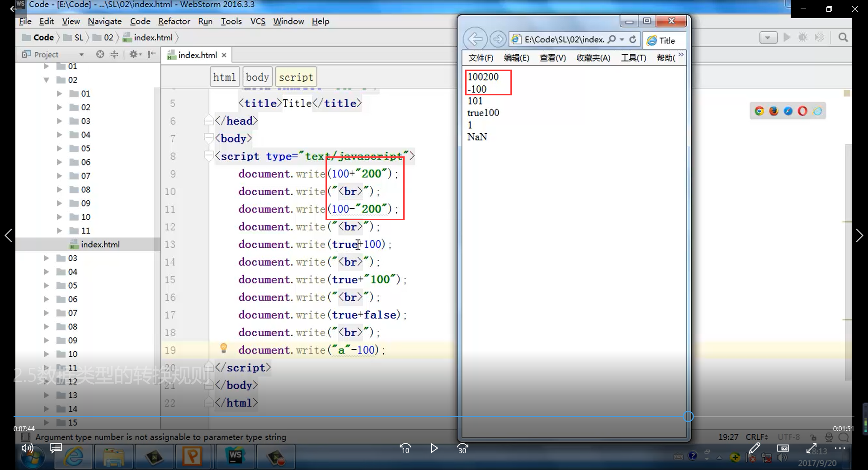
Task: Open 编辑(E) menu in IE
Action: click(x=516, y=58)
